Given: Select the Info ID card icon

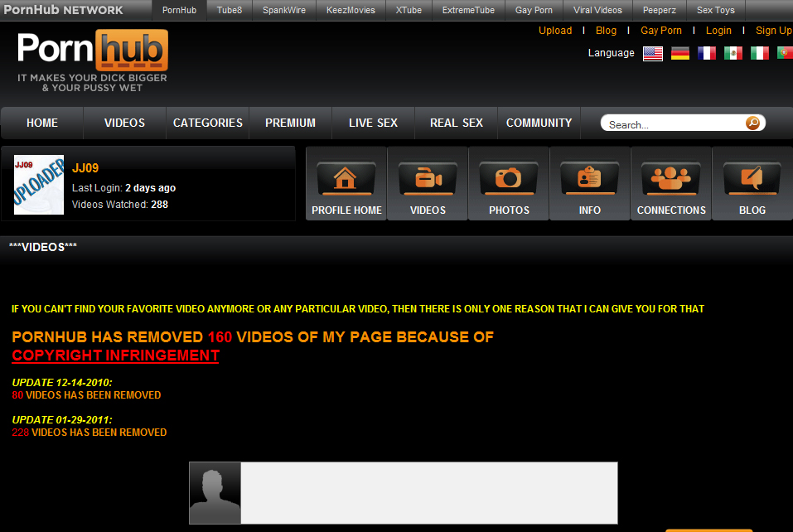Looking at the screenshot, I should point(590,179).
